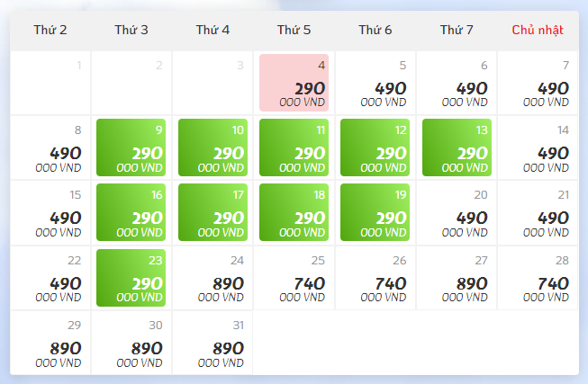Pick date 28 priced 740
Image resolution: width=588 pixels, height=384 pixels.
point(538,278)
